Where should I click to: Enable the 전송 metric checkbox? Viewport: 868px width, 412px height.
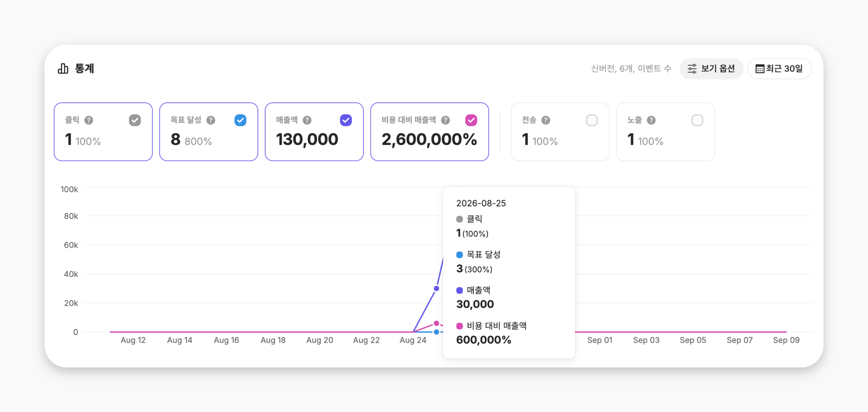coord(592,120)
